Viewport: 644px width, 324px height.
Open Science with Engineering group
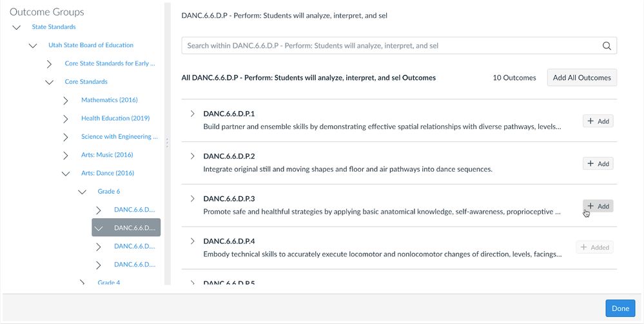(119, 137)
